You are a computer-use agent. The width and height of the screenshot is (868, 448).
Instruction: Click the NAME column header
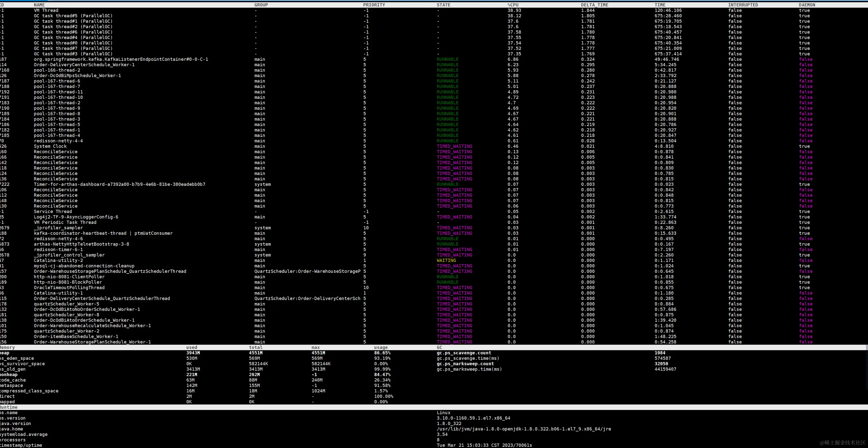click(x=39, y=5)
